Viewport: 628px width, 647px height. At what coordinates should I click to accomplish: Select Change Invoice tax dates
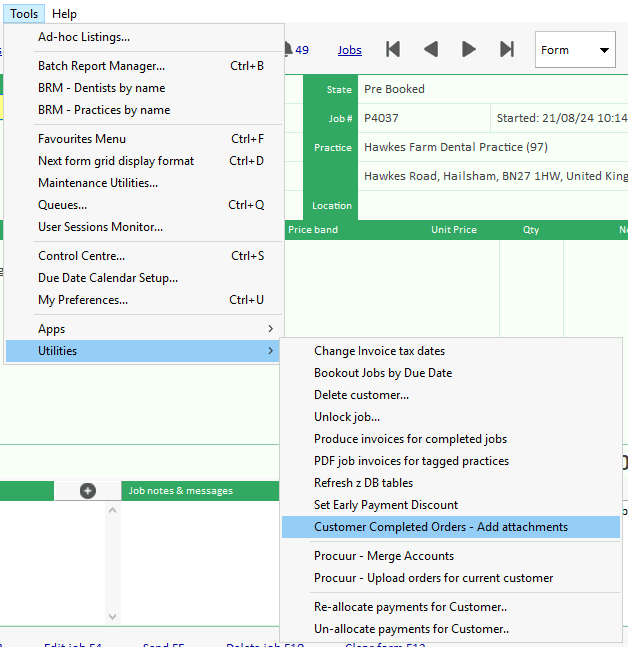(379, 351)
